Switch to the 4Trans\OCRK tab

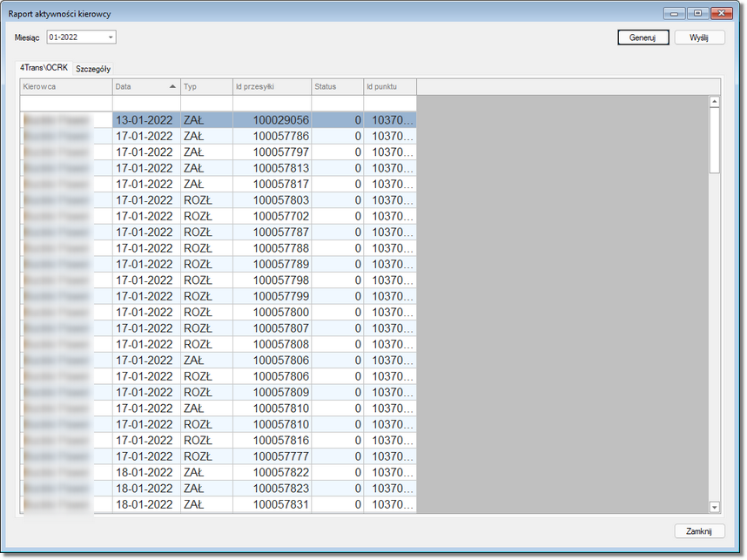(x=44, y=68)
